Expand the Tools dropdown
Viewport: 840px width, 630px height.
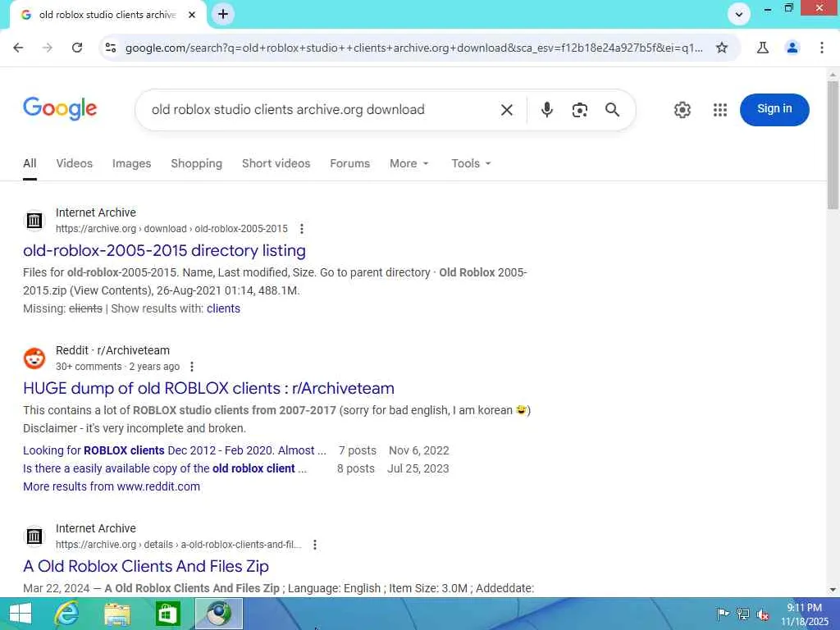pos(471,163)
